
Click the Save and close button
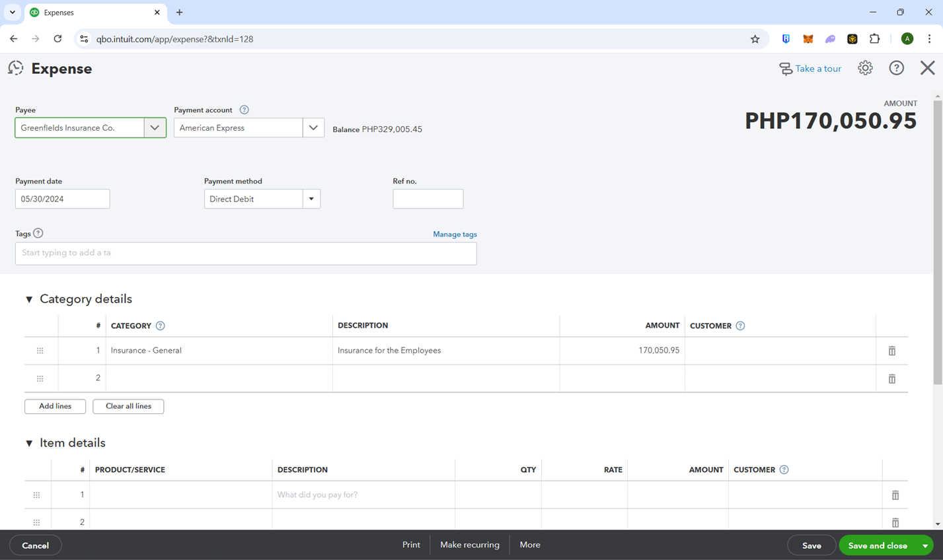click(x=878, y=545)
